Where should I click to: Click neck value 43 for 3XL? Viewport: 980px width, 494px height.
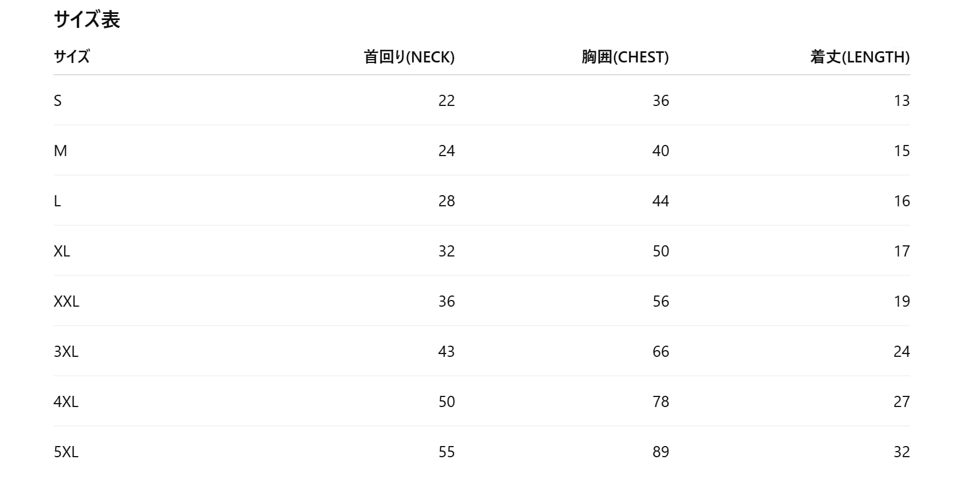click(446, 352)
